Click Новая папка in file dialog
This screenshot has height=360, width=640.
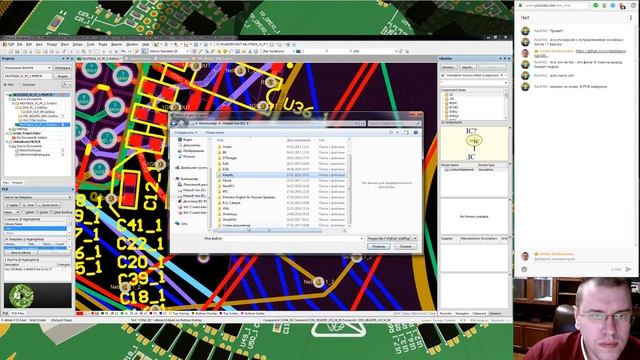tap(214, 132)
